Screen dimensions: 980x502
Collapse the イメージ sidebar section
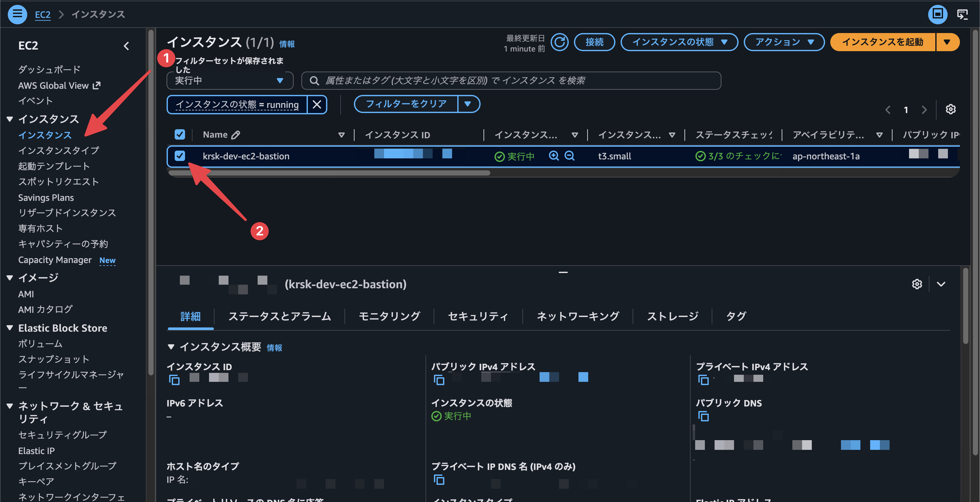tap(10, 278)
